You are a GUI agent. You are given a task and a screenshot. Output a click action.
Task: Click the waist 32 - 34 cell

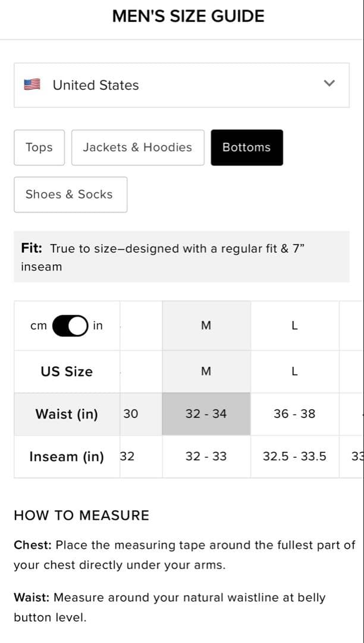pos(206,414)
